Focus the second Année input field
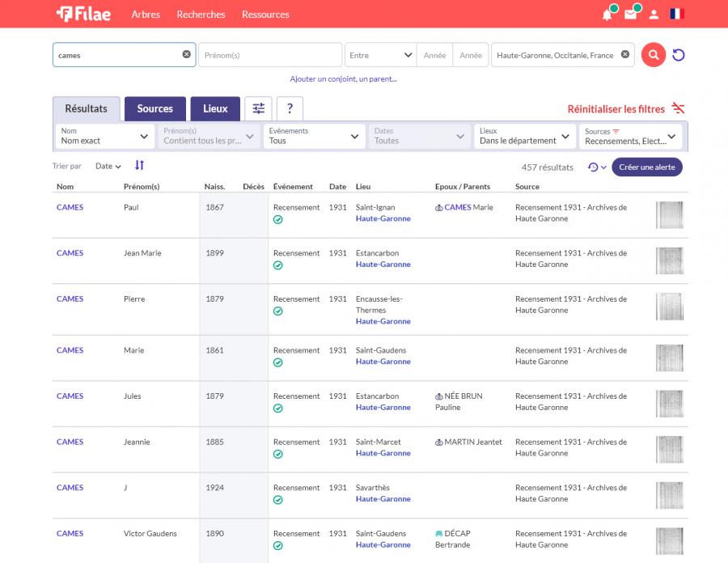 click(x=471, y=55)
